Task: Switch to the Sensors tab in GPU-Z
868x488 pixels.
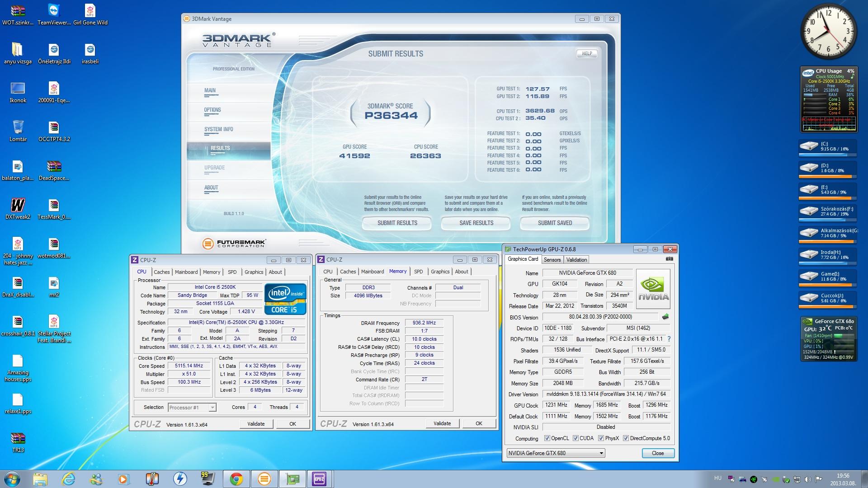Action: 552,260
